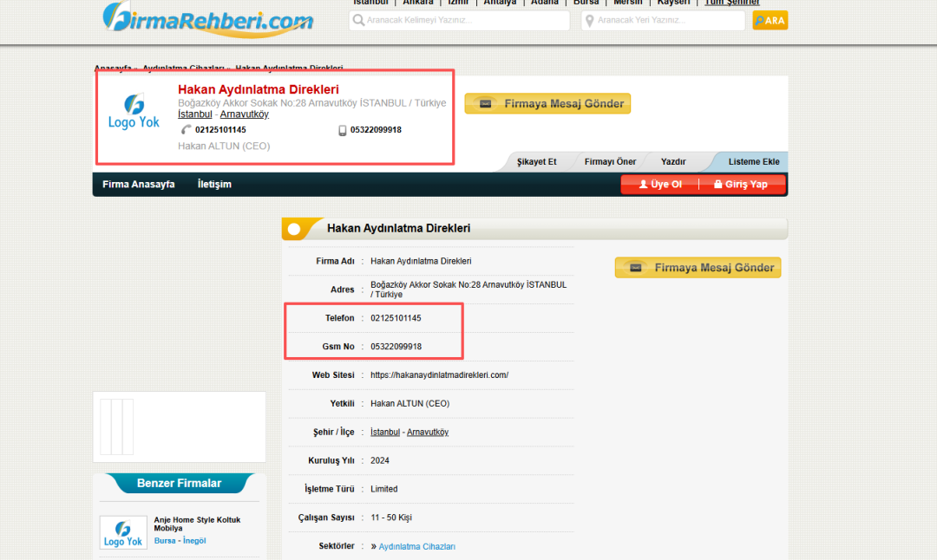Open the Mersin city link in top bar
The width and height of the screenshot is (937, 560).
pos(627,3)
